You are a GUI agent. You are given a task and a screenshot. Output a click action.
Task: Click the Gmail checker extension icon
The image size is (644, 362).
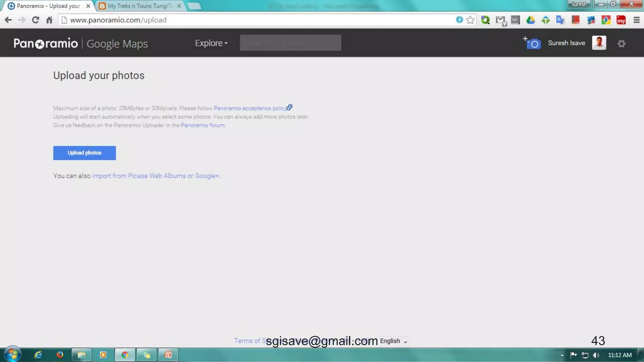pos(501,20)
